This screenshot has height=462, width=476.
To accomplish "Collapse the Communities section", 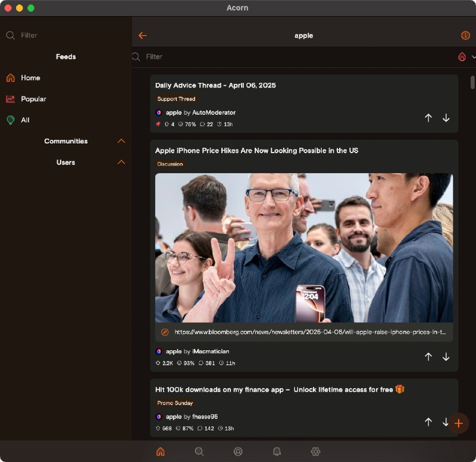I will pyautogui.click(x=121, y=141).
